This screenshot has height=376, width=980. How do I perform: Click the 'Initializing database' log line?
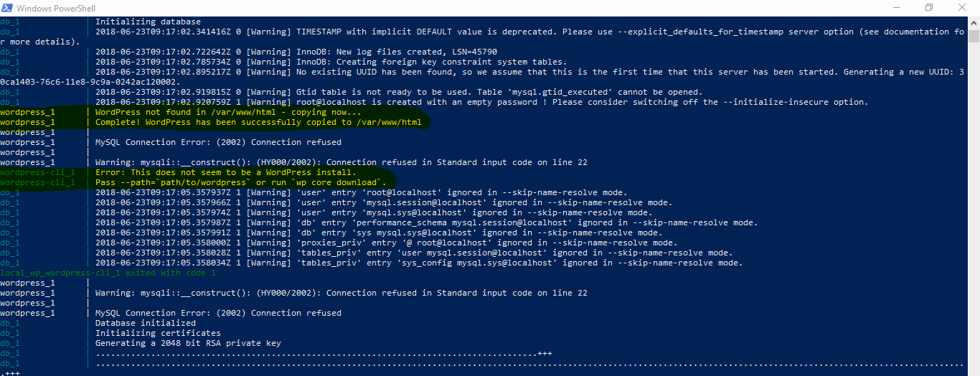pos(148,22)
